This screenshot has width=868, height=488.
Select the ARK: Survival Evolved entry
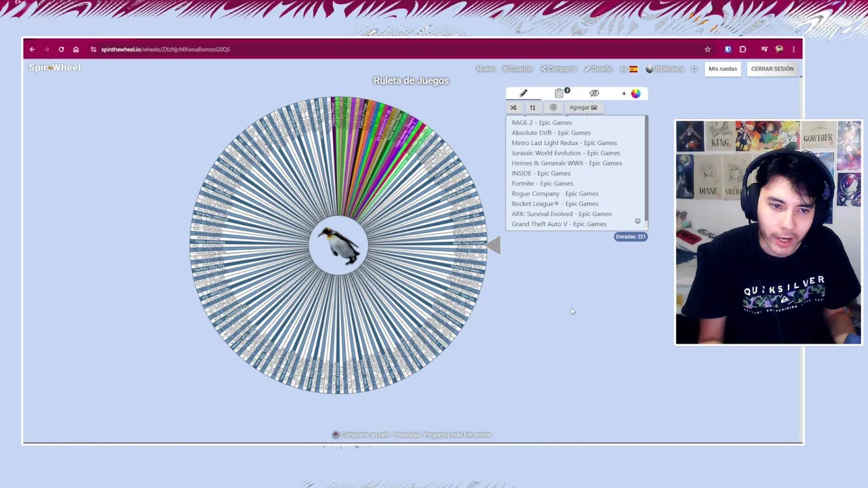[x=561, y=214]
